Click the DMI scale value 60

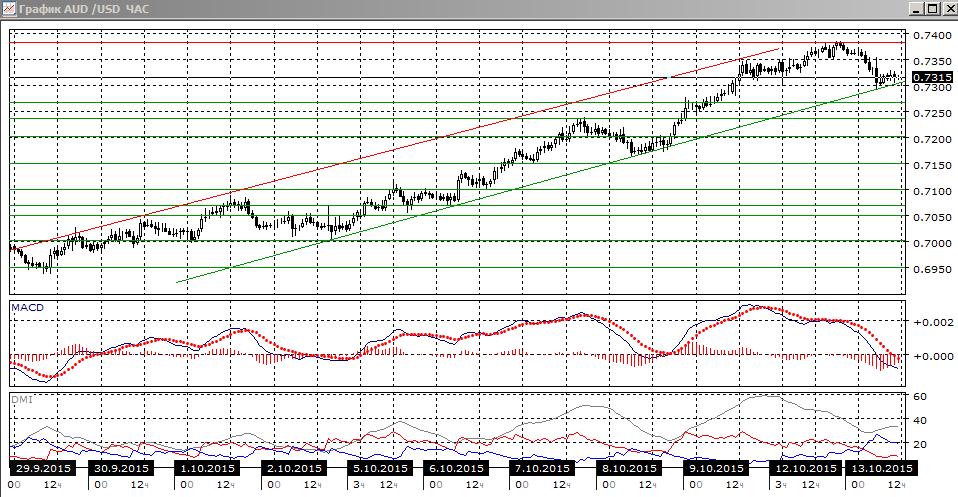pos(920,396)
